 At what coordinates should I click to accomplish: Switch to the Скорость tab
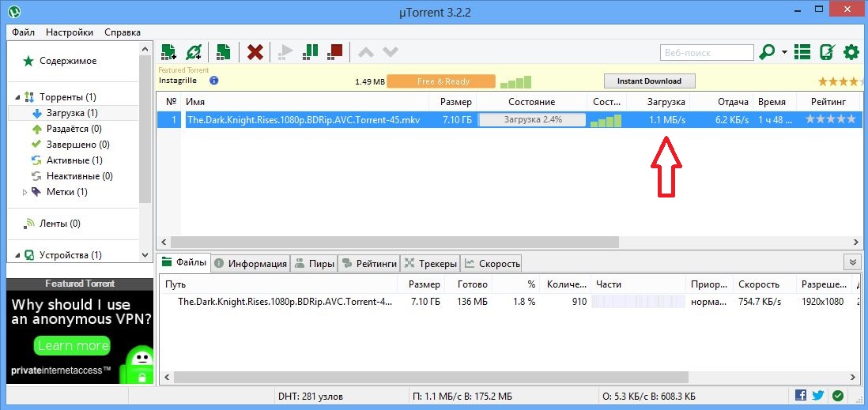[492, 264]
